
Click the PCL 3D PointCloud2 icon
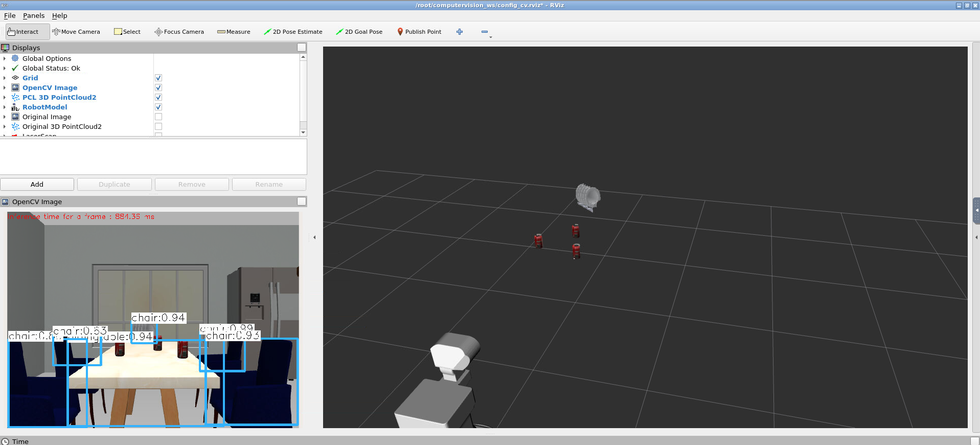click(15, 97)
